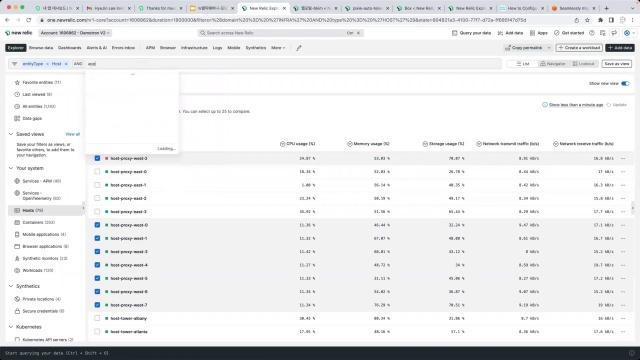Collapse the Kubernetes section
Viewport: 640px width, 360px height.
point(11,327)
